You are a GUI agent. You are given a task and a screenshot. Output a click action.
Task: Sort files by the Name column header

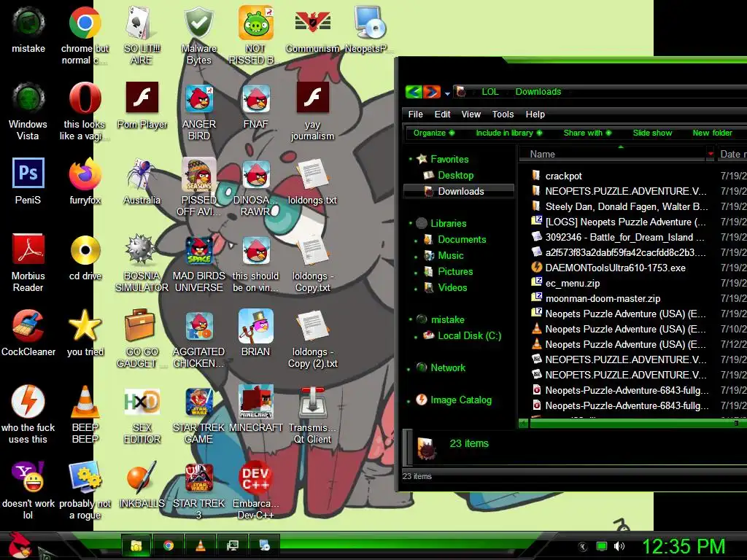[616, 154]
